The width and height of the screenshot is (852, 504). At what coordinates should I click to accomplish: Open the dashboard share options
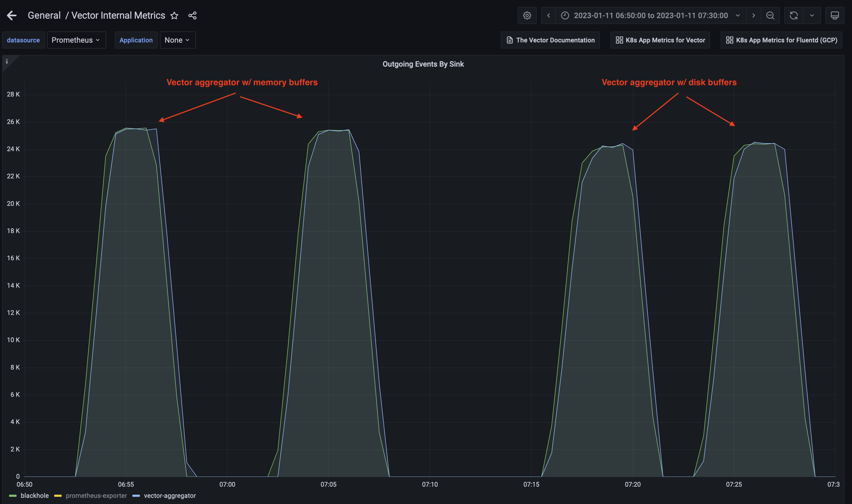click(192, 15)
